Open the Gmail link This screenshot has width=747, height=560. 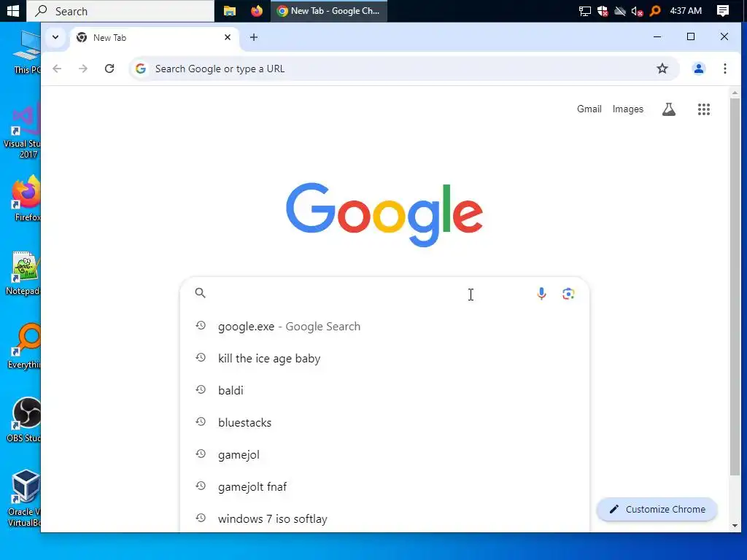pyautogui.click(x=589, y=109)
